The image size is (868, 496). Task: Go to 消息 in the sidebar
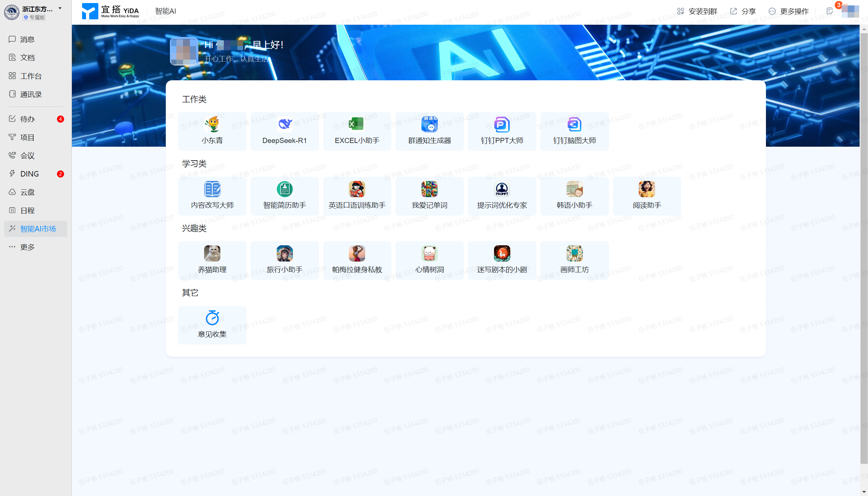27,40
